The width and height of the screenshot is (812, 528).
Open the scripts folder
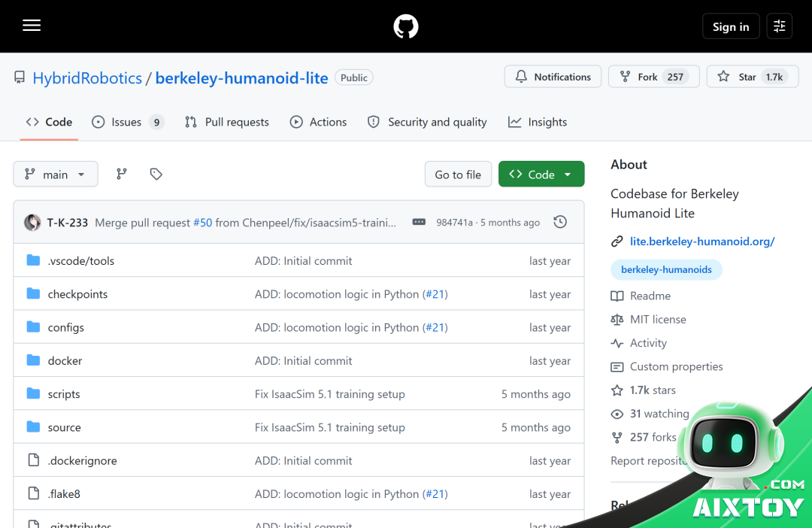click(x=64, y=394)
